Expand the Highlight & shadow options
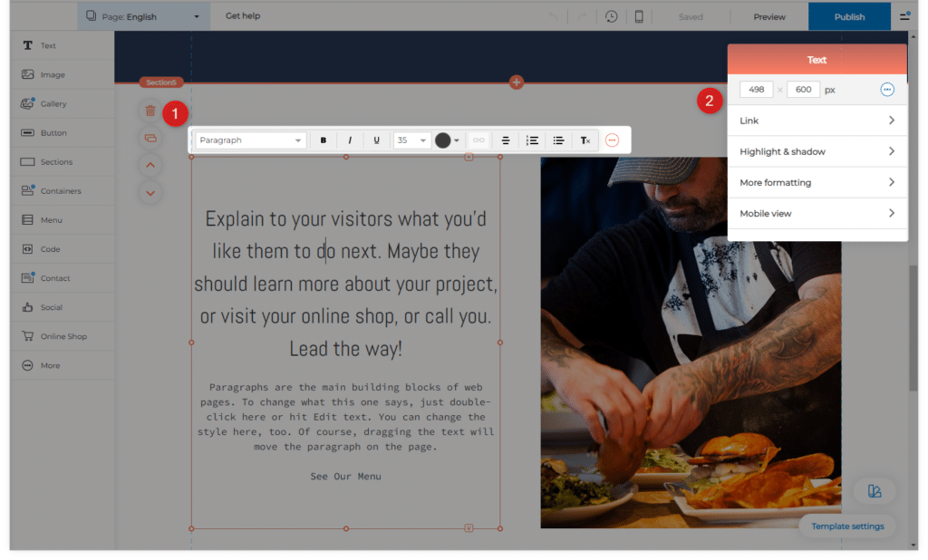 pos(817,151)
